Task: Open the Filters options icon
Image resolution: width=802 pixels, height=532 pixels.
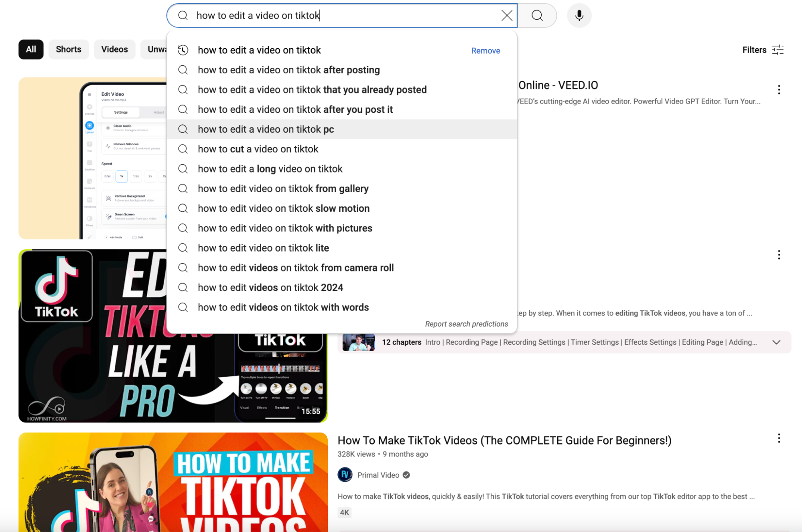Action: click(778, 50)
